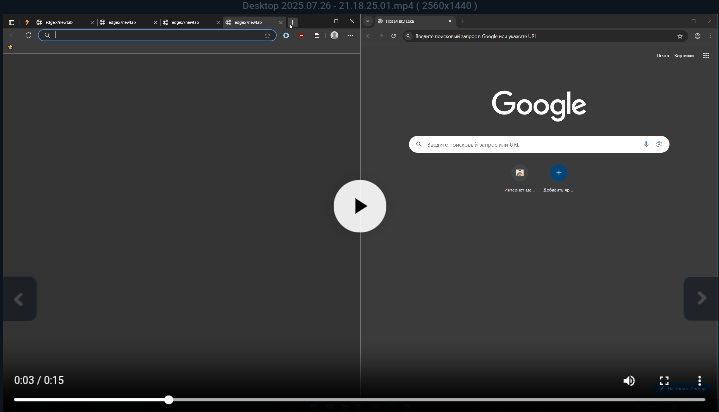
Task: Open the Chrome three-dot menu
Action: point(711,36)
